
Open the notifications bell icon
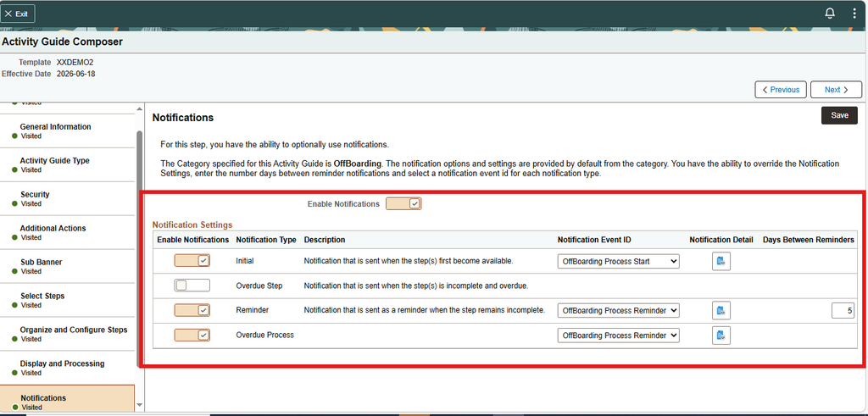coord(829,14)
